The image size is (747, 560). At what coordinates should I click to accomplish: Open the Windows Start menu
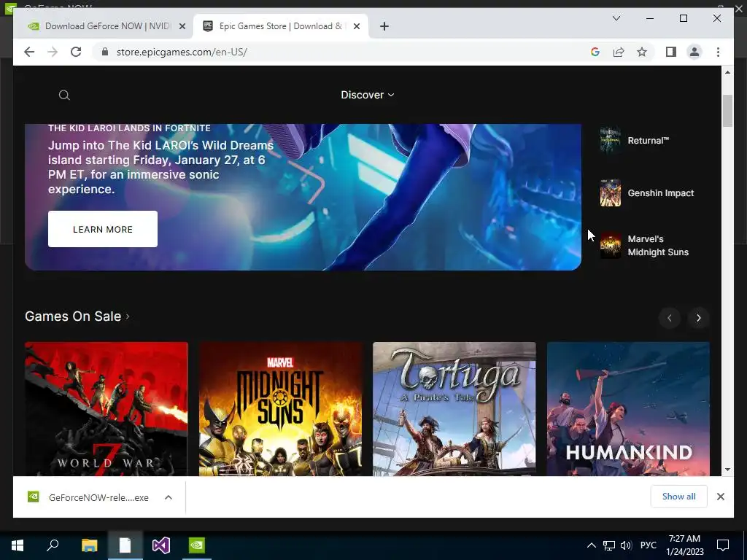pyautogui.click(x=18, y=545)
